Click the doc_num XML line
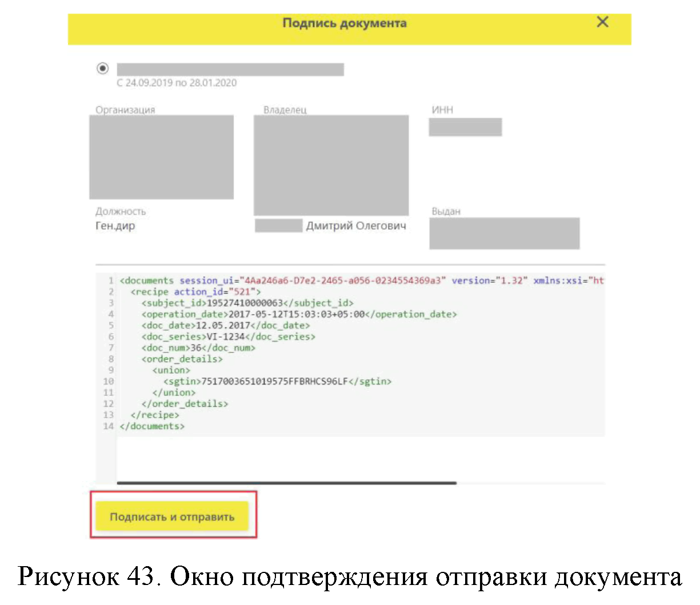Image resolution: width=700 pixels, height=605 pixels. click(198, 348)
